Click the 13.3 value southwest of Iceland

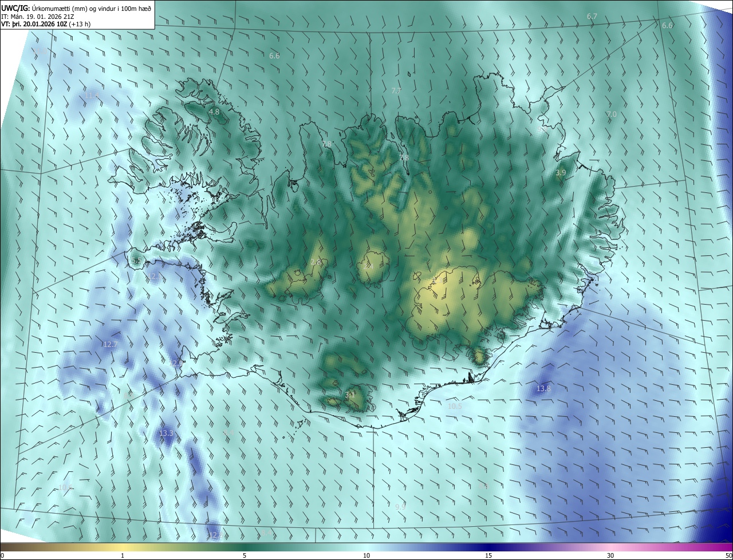click(x=165, y=433)
